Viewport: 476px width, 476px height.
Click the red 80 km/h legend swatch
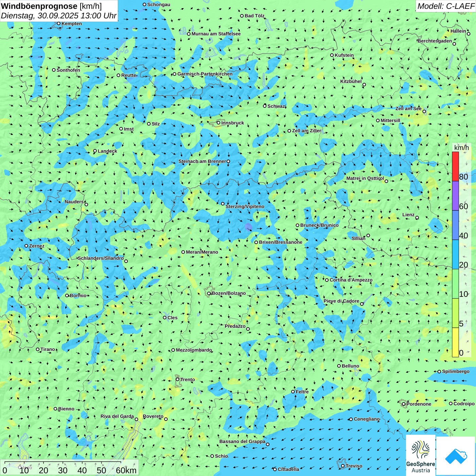[x=455, y=166]
